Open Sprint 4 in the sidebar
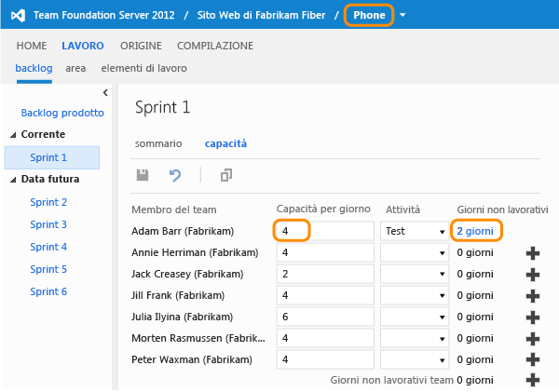 point(48,247)
